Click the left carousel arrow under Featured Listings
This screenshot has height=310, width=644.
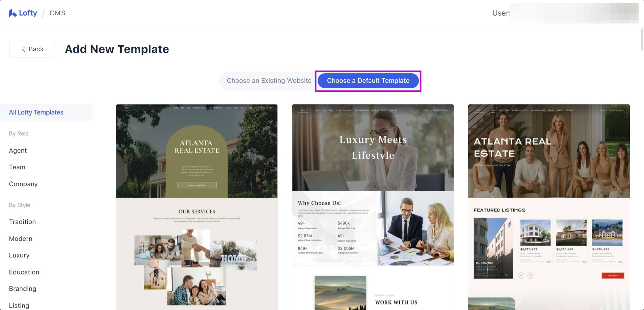tap(521, 276)
